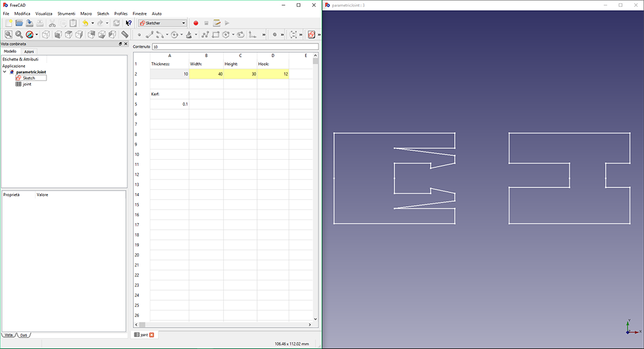
Task: Open the Draw Style dropdown arrow
Action: click(36, 35)
